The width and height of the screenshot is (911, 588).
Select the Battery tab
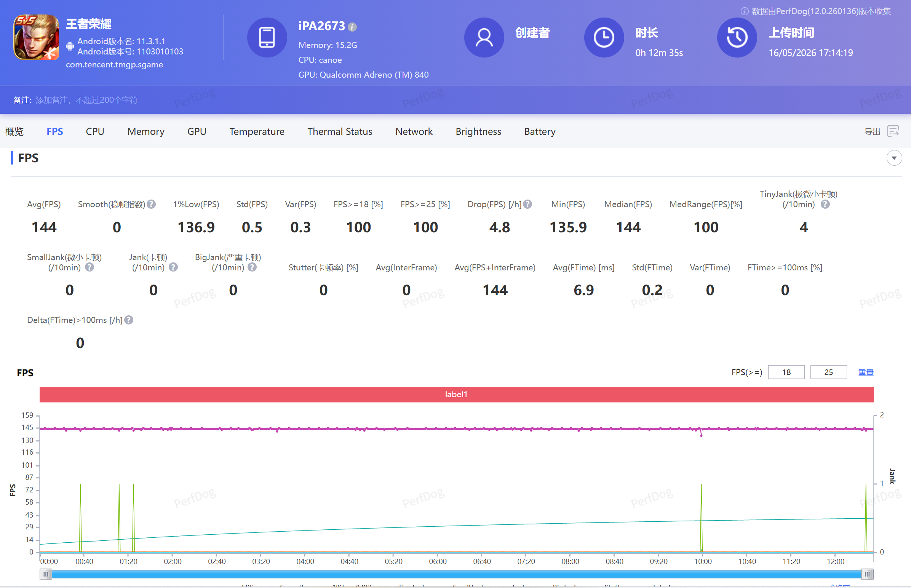[540, 131]
